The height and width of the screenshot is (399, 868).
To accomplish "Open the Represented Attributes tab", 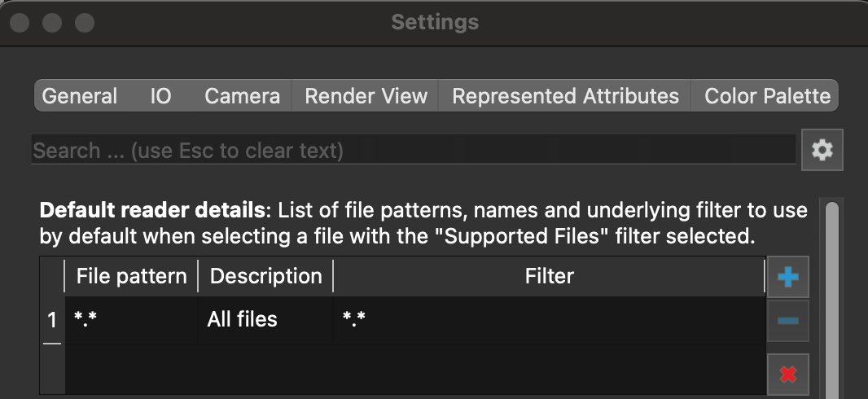I will (565, 96).
